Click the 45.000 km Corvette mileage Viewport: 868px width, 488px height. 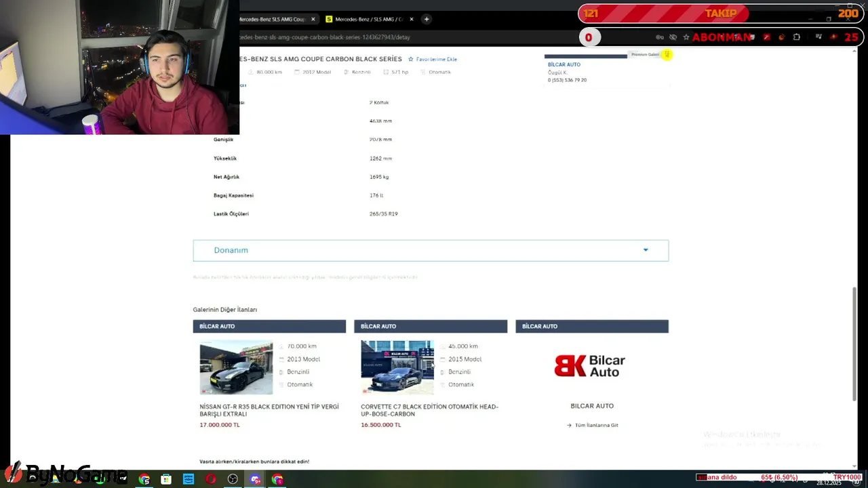(x=463, y=346)
